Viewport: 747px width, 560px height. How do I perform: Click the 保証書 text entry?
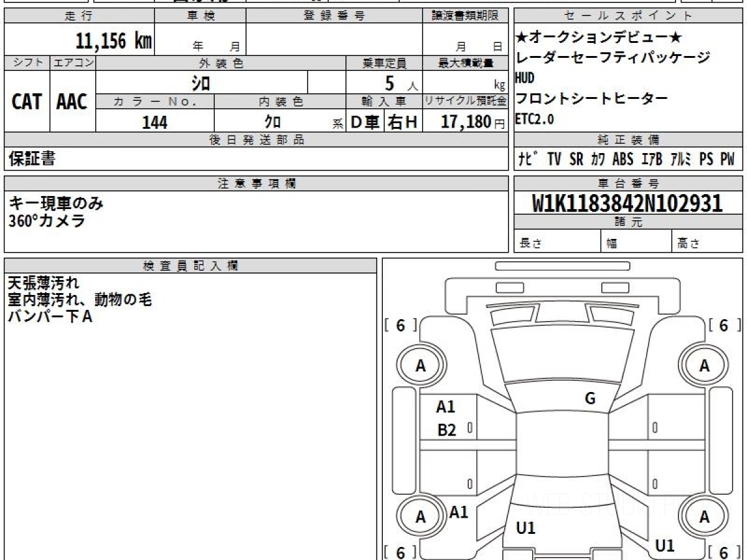click(32, 159)
